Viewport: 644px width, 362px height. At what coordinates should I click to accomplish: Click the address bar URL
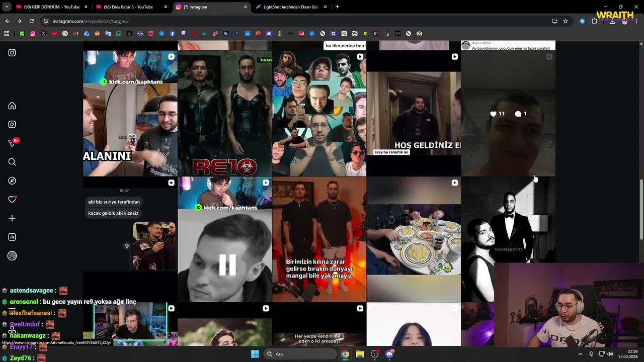tap(90, 21)
